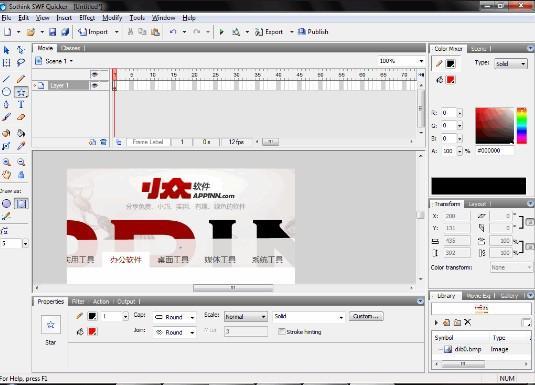Pick the Oval drawing tool
This screenshot has width=535, height=385.
point(6,92)
